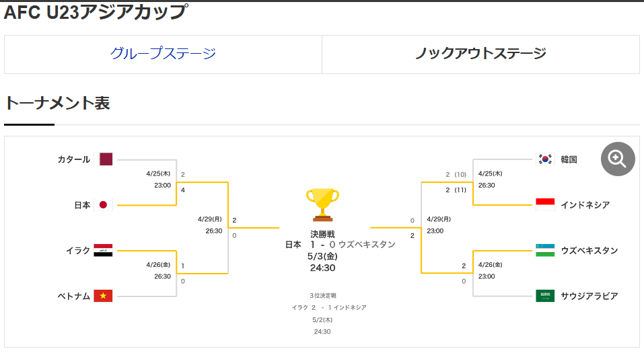Click the トーナメント表 heading
This screenshot has width=644, height=357.
[x=57, y=103]
